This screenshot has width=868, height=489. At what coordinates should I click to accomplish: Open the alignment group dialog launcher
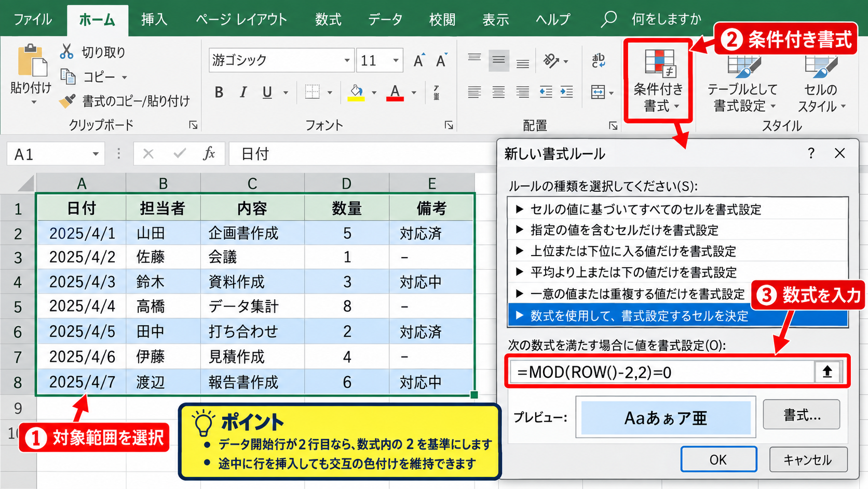click(x=613, y=126)
